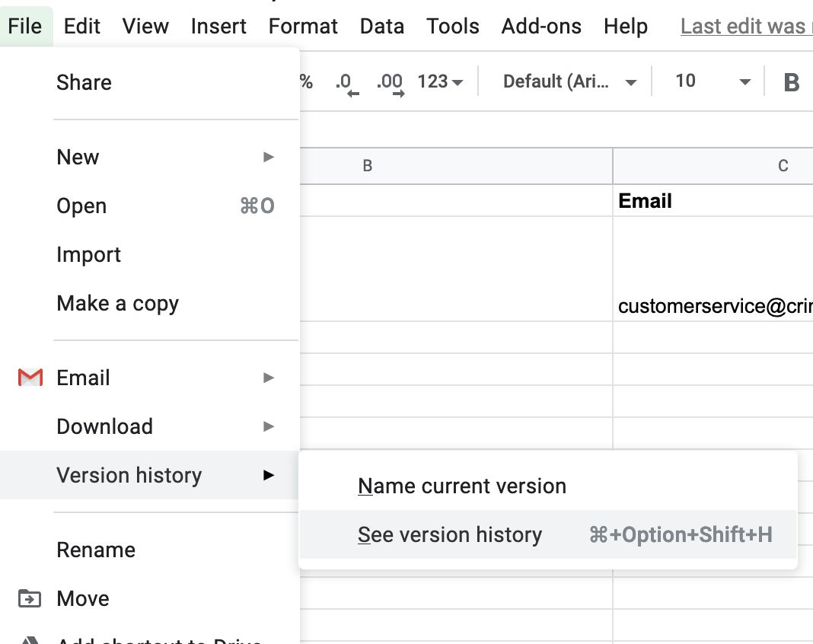Choose Rename from File menu
This screenshot has width=813, height=644.
point(96,550)
